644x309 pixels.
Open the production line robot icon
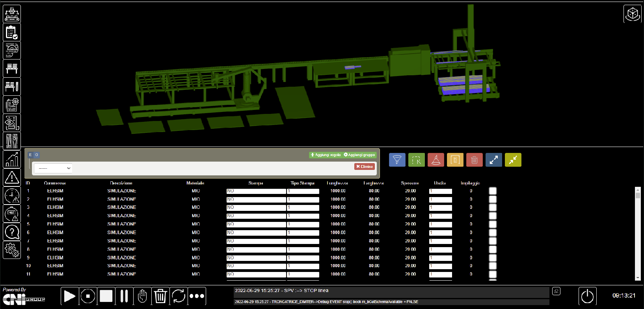(x=12, y=14)
